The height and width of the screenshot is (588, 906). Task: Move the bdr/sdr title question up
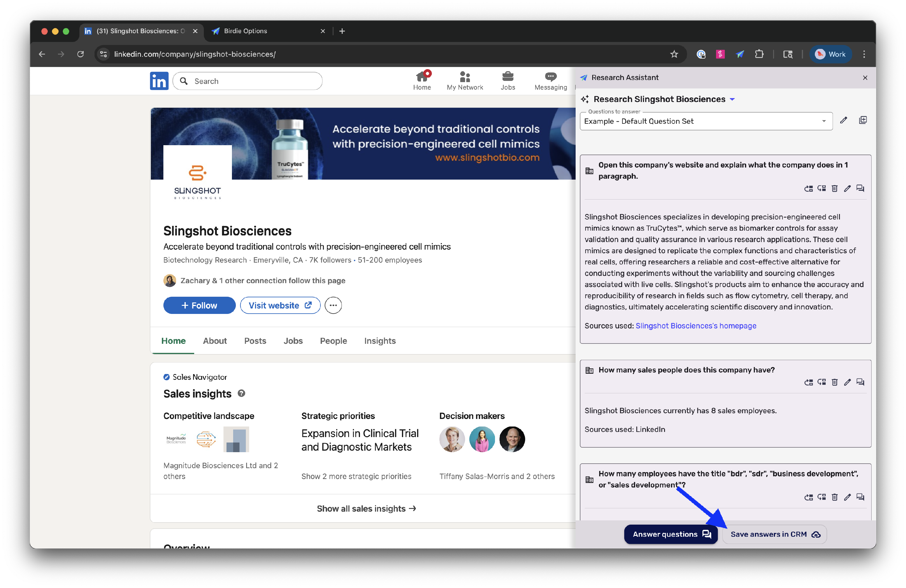[808, 497]
